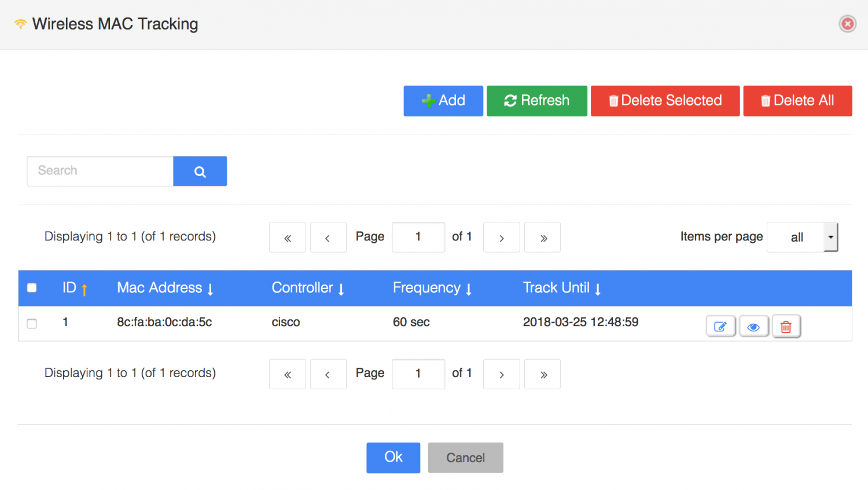Check the checkbox for the row with ID 1
Screen dimensions: 868x490
tap(32, 324)
